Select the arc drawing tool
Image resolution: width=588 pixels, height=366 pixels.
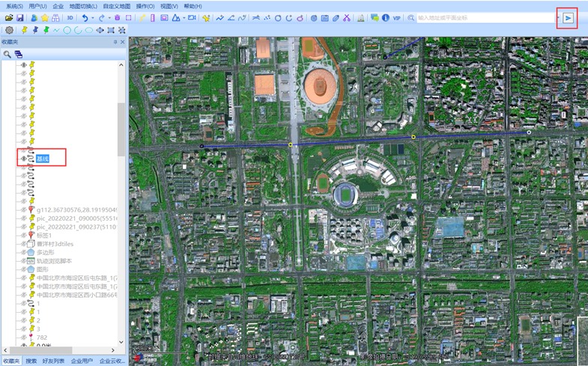click(78, 30)
